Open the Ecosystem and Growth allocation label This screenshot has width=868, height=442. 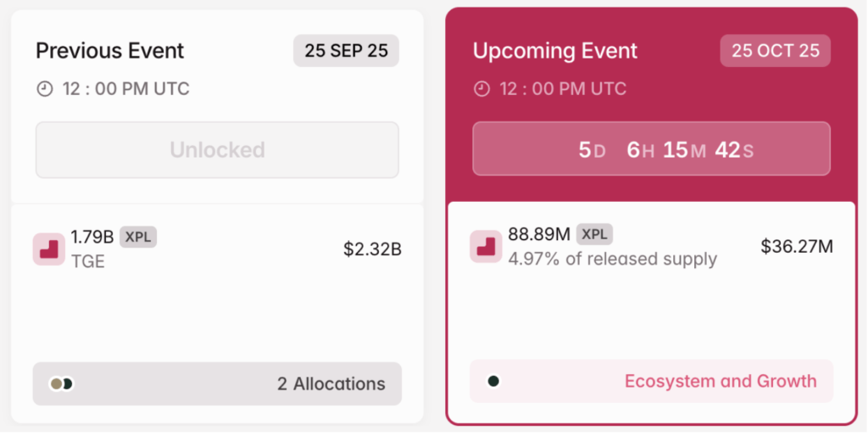click(720, 381)
